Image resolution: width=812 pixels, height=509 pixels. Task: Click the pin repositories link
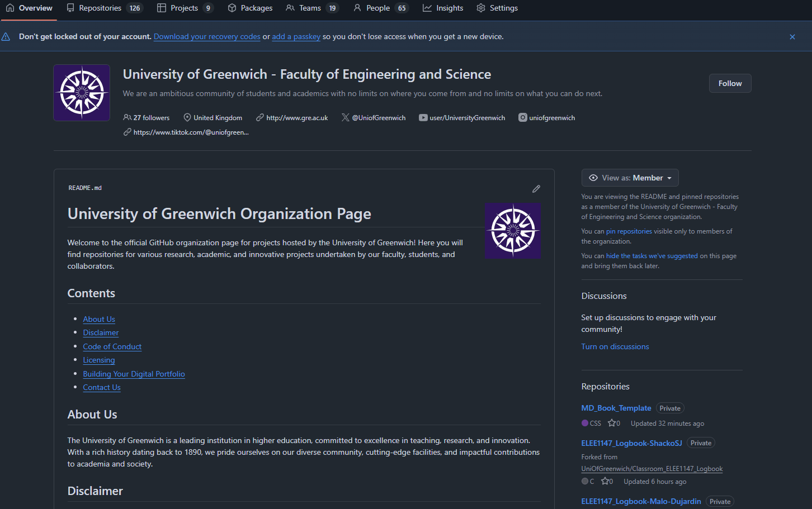pyautogui.click(x=629, y=231)
